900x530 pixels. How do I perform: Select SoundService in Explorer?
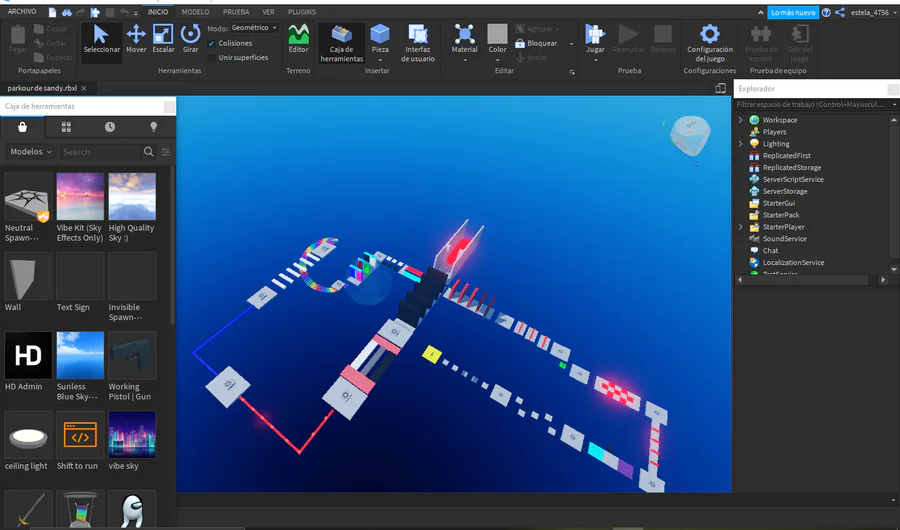[x=784, y=238]
